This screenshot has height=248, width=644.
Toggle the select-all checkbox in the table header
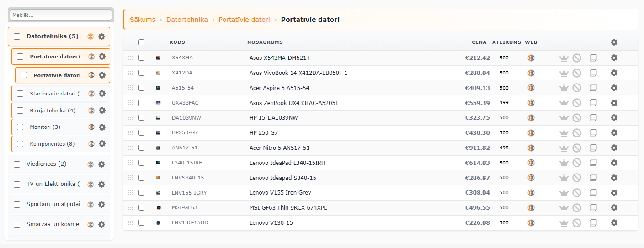coord(142,42)
